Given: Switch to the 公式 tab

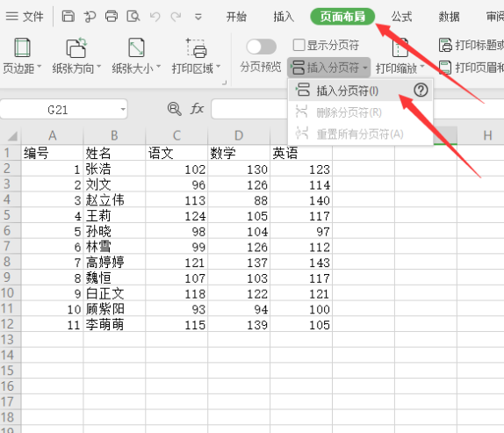Looking at the screenshot, I should [x=401, y=17].
